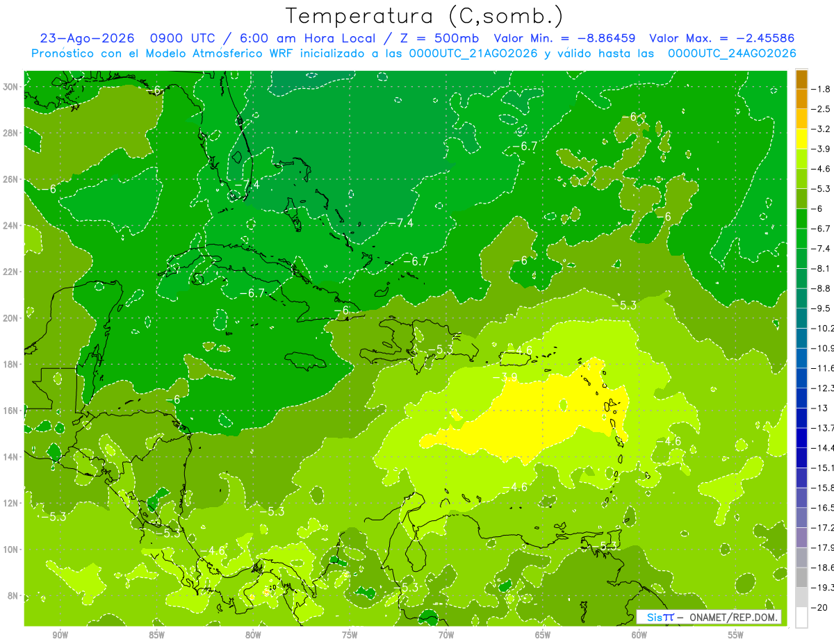Click the init time '0000UTC_21AGO2026'
This screenshot has height=644, width=834.
pyautogui.click(x=473, y=53)
